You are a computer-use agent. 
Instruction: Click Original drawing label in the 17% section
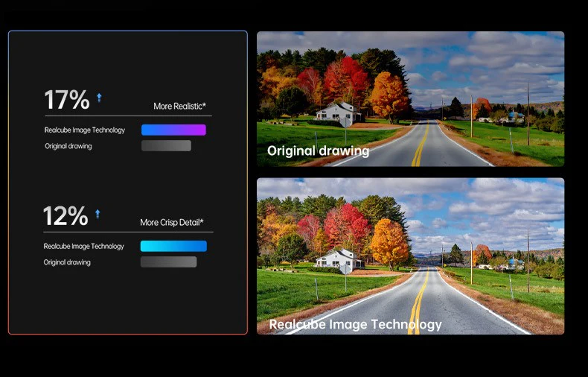click(68, 147)
